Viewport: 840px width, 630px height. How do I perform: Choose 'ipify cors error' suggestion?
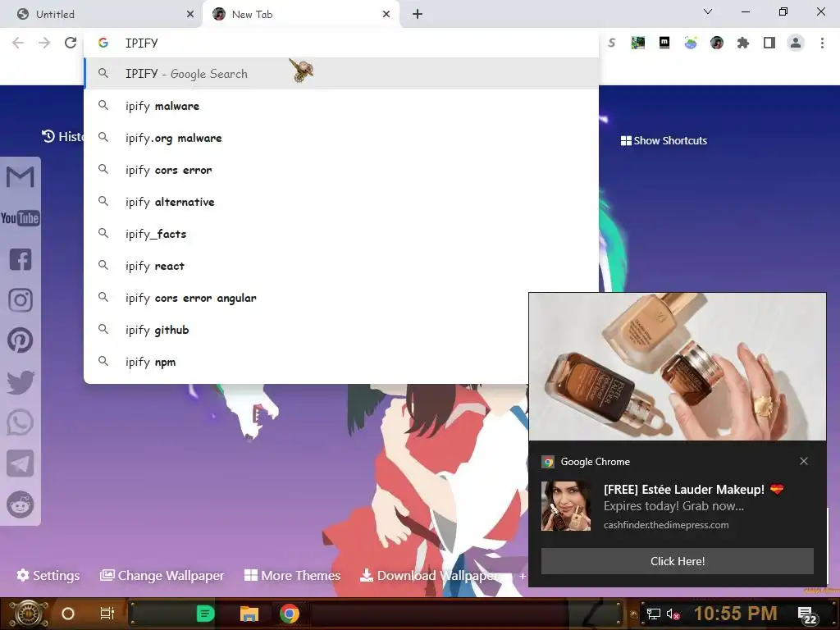tap(341, 170)
